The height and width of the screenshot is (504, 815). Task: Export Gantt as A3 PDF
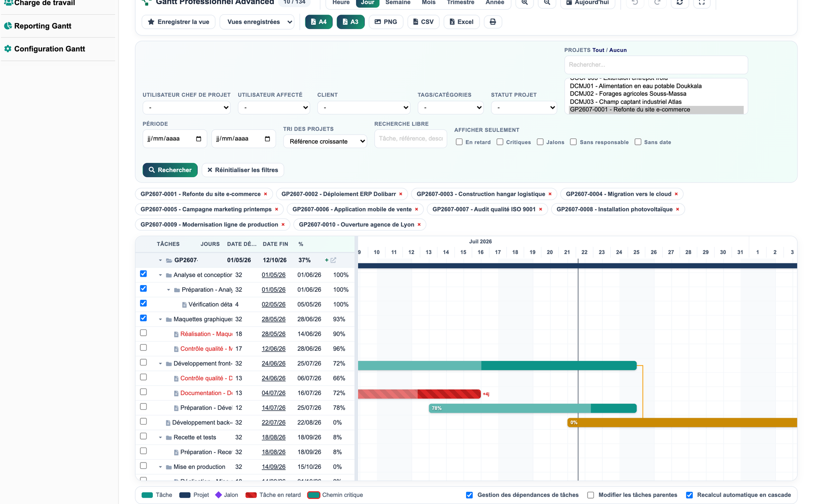click(x=351, y=22)
